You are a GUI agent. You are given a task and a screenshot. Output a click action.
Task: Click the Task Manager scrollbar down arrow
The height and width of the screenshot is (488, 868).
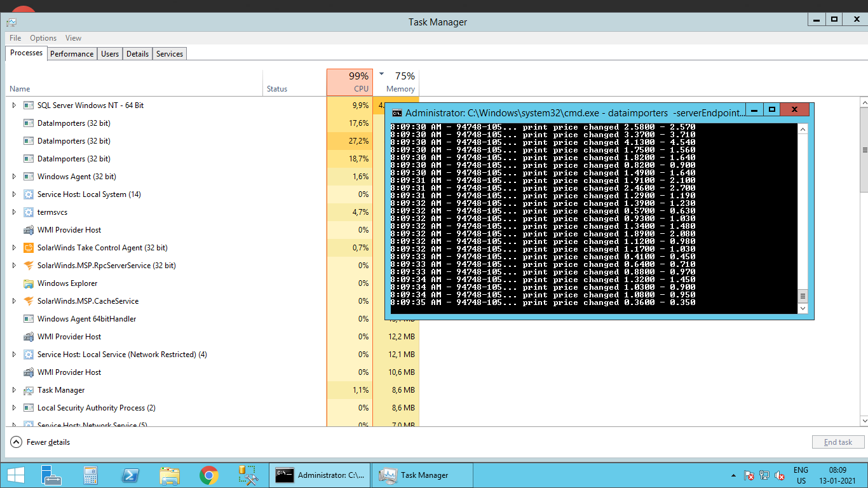point(864,421)
